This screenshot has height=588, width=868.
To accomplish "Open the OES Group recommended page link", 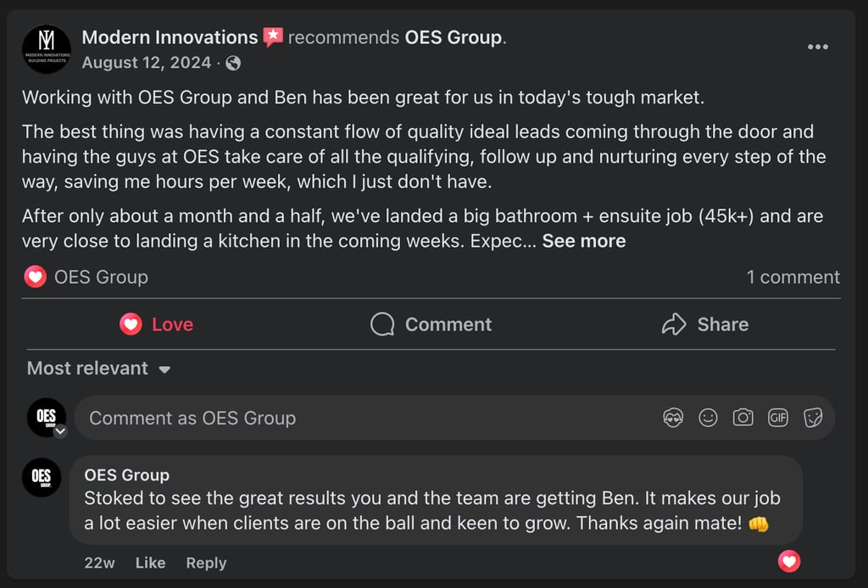I will pyautogui.click(x=453, y=37).
